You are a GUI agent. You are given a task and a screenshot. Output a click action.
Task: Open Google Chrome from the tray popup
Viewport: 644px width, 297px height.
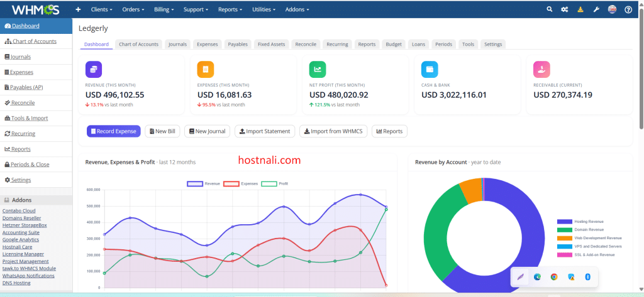pyautogui.click(x=554, y=277)
